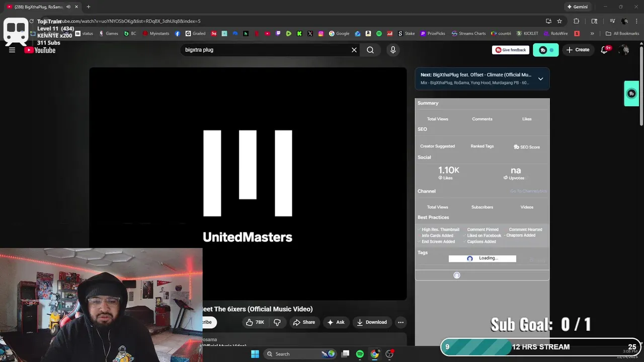
Task: Click the '1.10K Likes' social stat
Action: pos(448,172)
